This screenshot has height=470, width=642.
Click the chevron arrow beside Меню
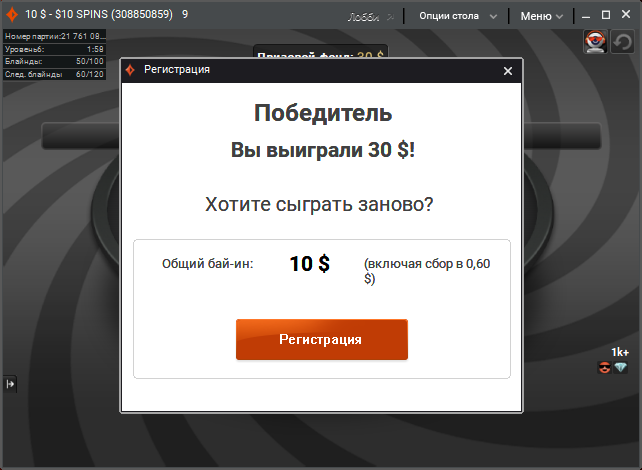[x=559, y=17]
